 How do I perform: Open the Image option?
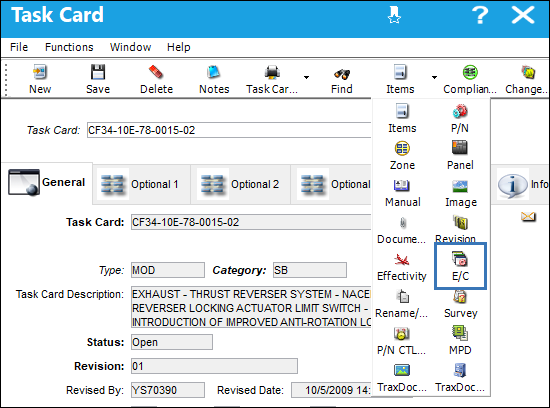point(461,193)
